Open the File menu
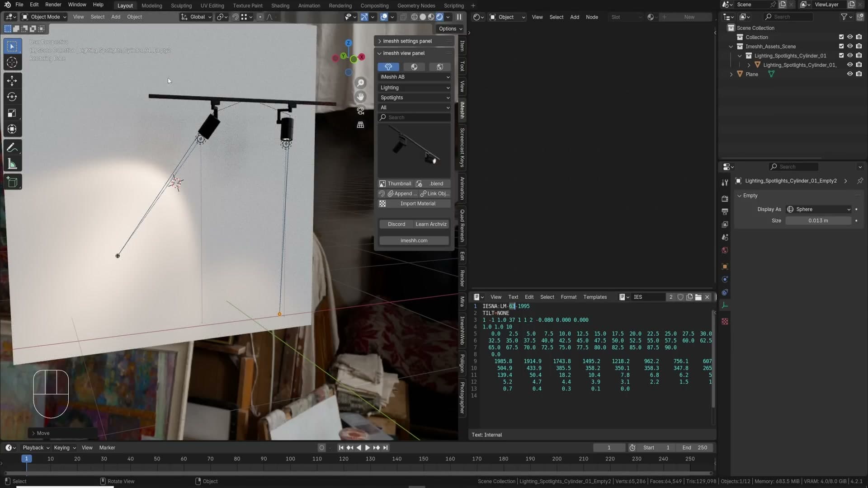The height and width of the screenshot is (488, 868). [19, 5]
